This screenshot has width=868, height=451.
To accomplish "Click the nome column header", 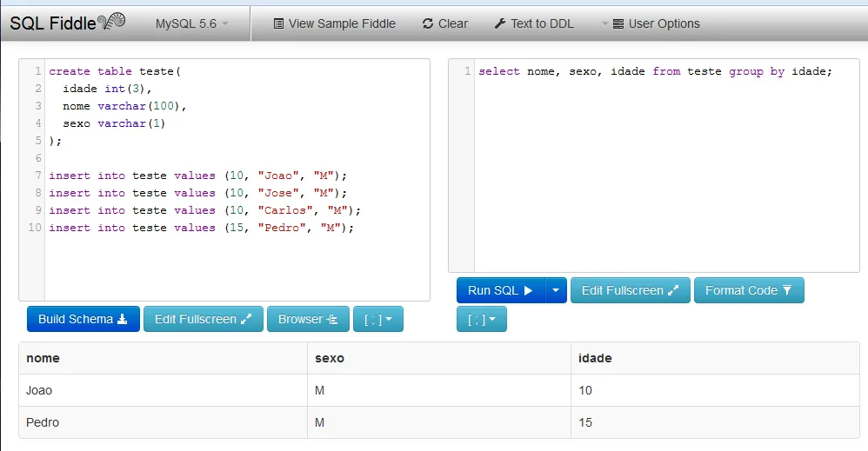I will [43, 358].
